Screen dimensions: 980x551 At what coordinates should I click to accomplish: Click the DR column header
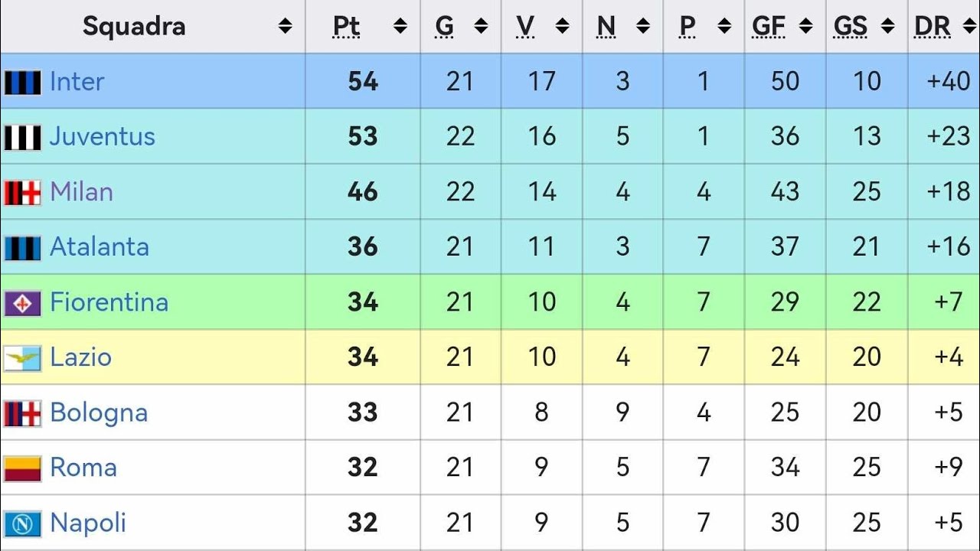pyautogui.click(x=932, y=27)
